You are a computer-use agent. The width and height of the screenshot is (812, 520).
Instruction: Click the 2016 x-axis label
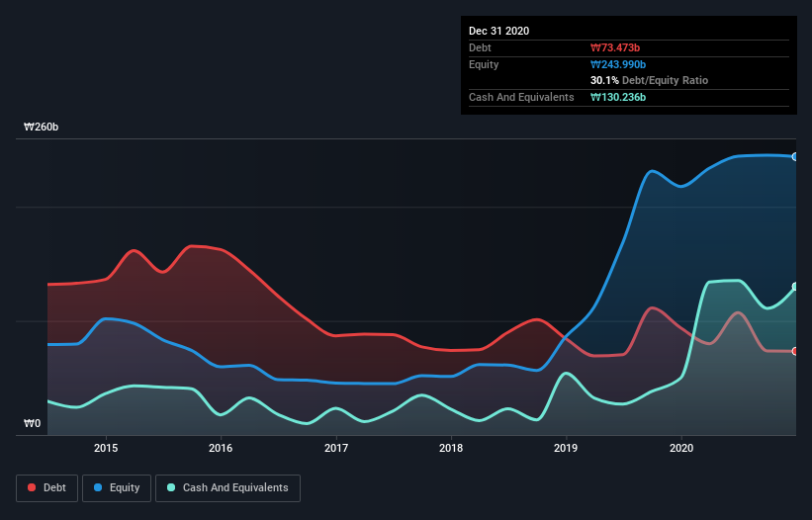221,448
